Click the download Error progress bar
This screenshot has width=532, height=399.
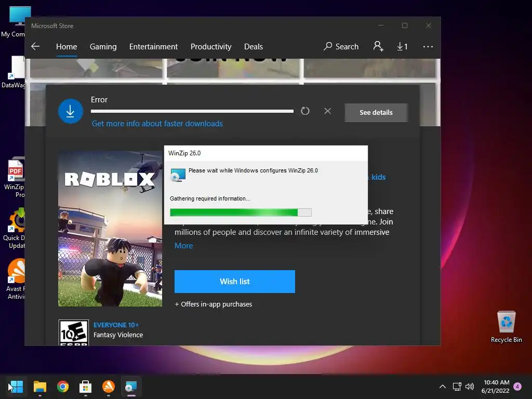pyautogui.click(x=192, y=111)
